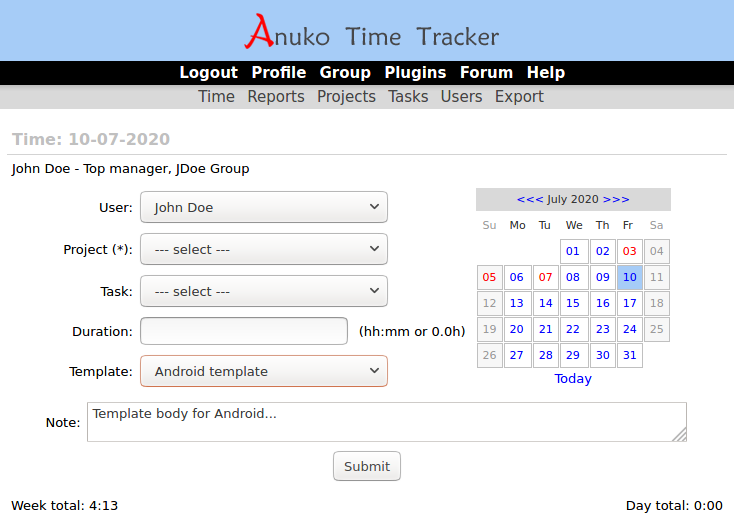Select July 06 in the calendar
Screen dimensions: 734x530
517,277
